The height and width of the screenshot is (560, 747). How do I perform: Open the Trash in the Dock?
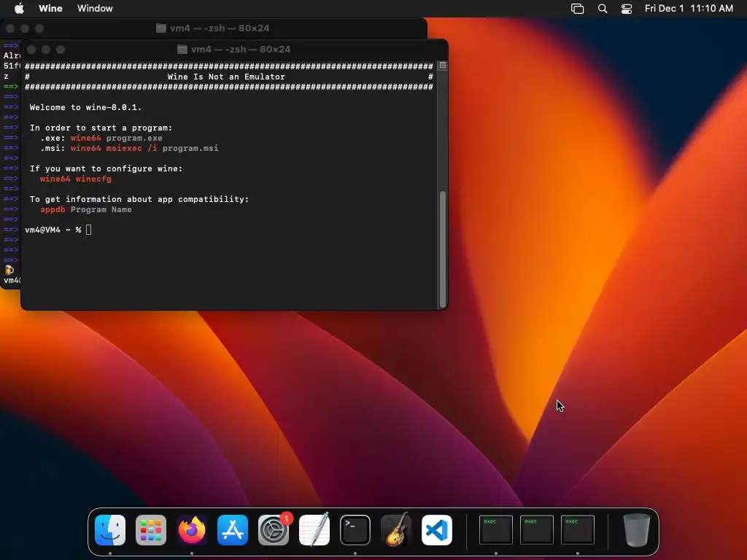pyautogui.click(x=636, y=529)
